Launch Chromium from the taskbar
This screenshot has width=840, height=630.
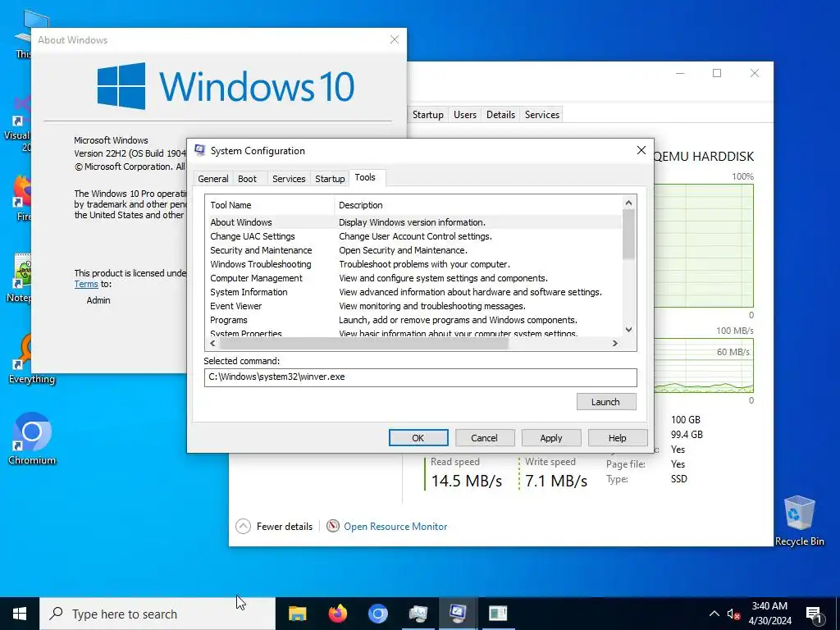pyautogui.click(x=377, y=614)
